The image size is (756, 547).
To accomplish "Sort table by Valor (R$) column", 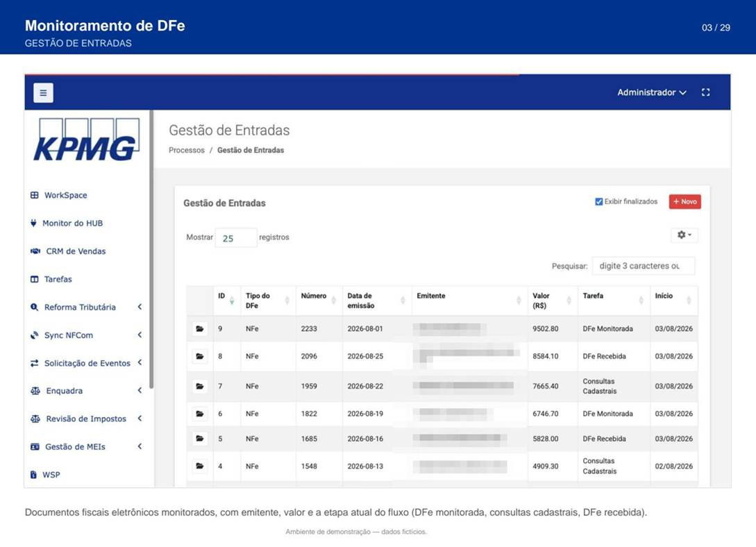I will click(553, 301).
